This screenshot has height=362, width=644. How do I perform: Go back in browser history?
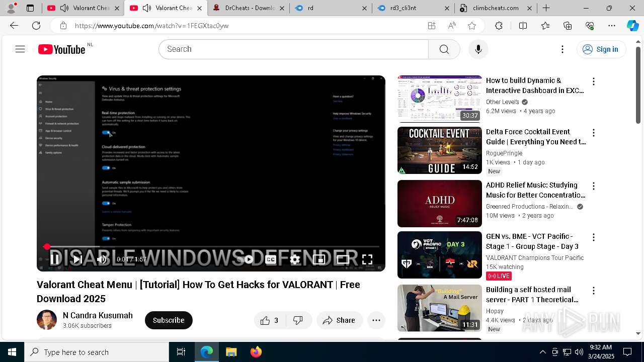click(x=14, y=26)
